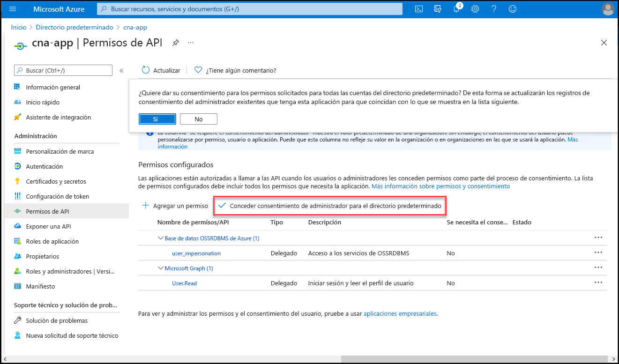This screenshot has width=619, height=364.
Task: Confirm consent with the Sí button
Action: pyautogui.click(x=157, y=119)
